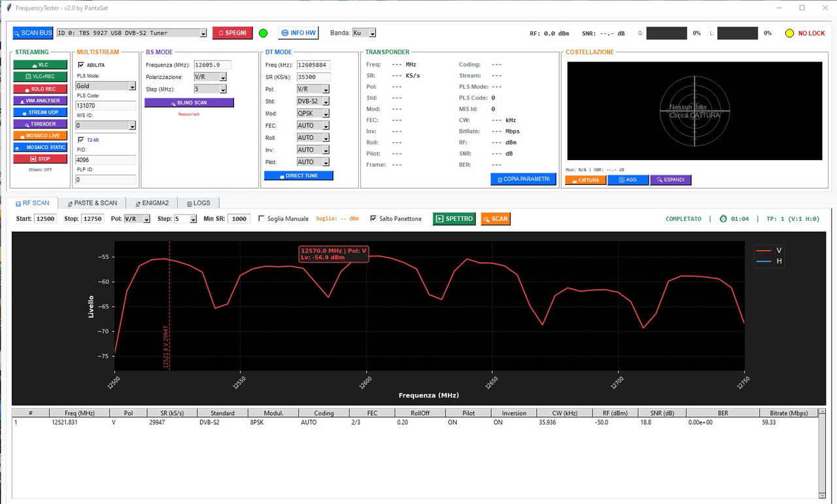Screen dimensions: 837x504
Task: Click the DT Mode Freq kHz field
Action: click(313, 65)
